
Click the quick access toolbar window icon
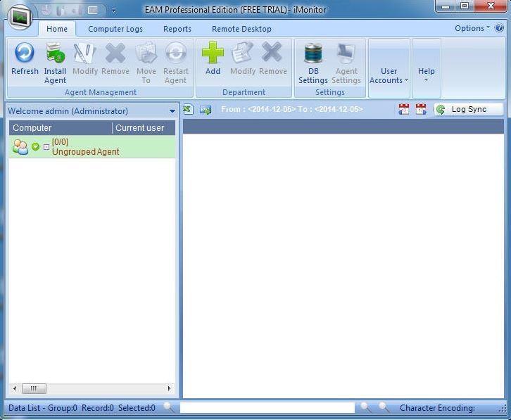tap(93, 11)
